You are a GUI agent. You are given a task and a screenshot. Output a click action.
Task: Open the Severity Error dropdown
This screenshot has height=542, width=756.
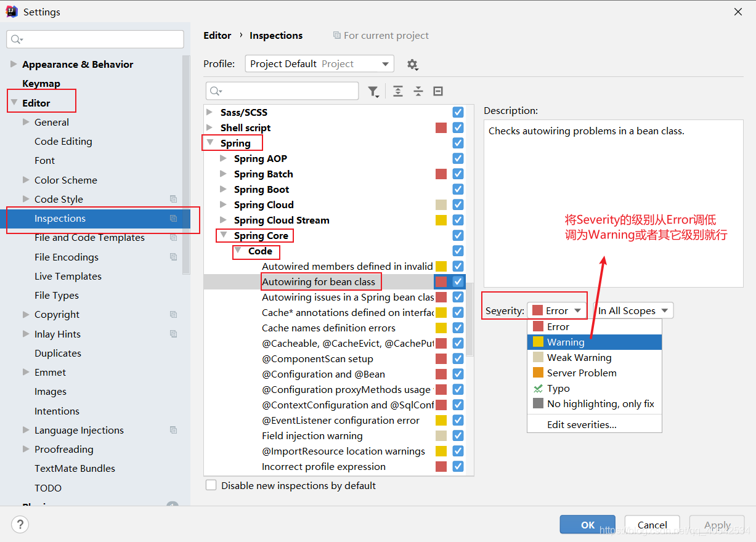(557, 310)
